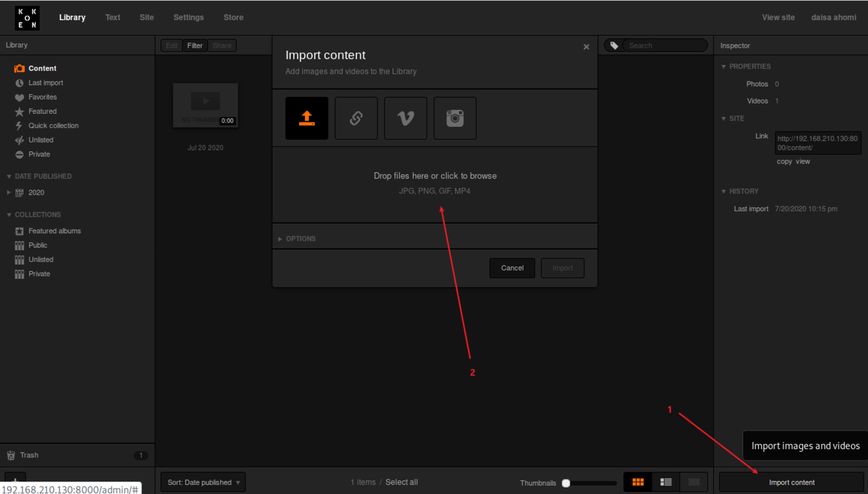Switch to list view layout
This screenshot has width=868, height=494.
(x=666, y=482)
